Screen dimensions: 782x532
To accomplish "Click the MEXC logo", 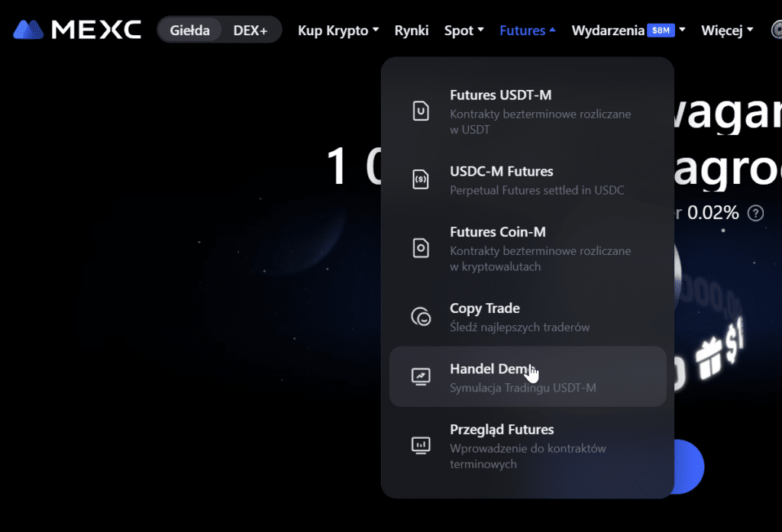I will [77, 31].
